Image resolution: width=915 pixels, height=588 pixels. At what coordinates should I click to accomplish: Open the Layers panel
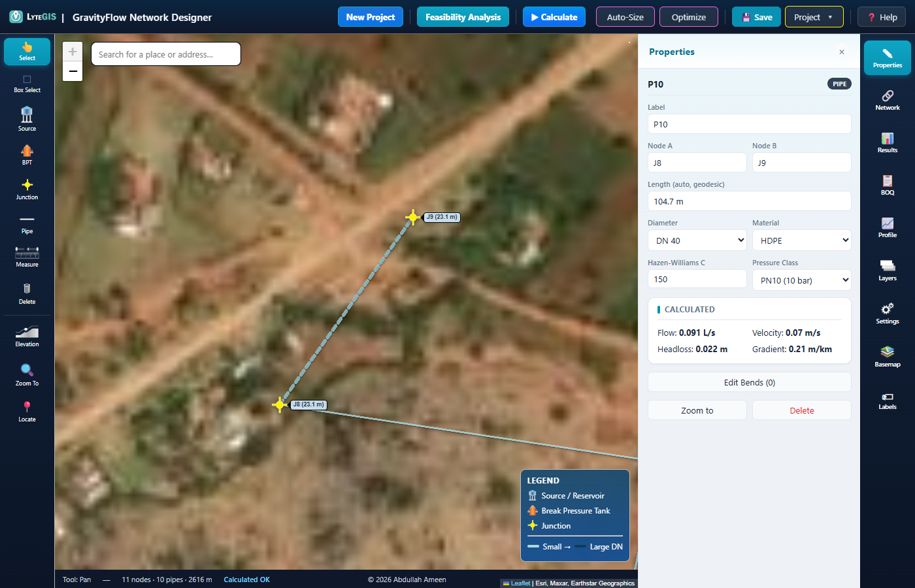[887, 271]
